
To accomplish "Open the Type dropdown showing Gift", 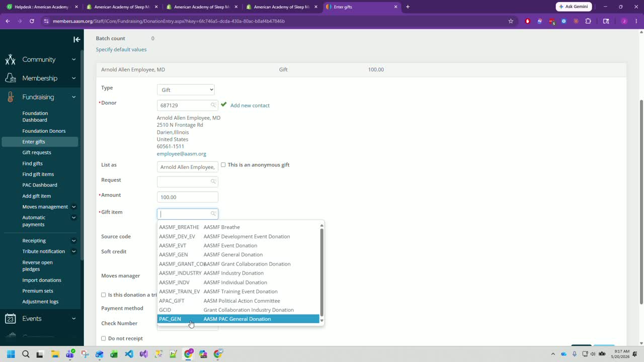I will tap(186, 89).
